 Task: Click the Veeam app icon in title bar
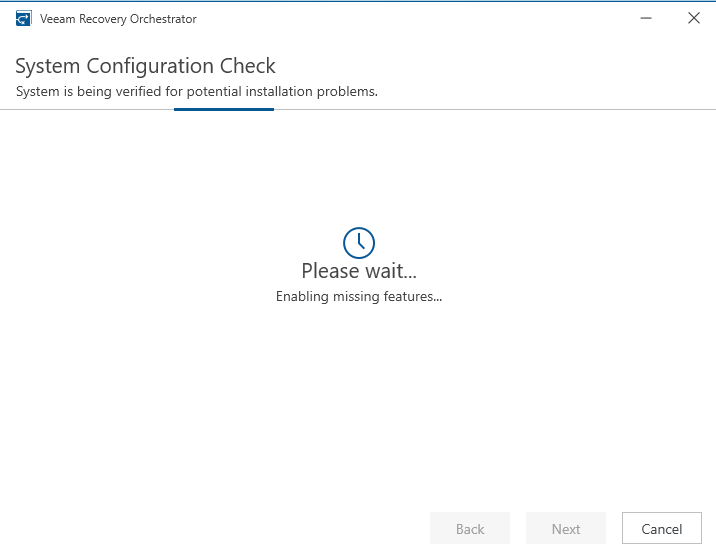24,19
